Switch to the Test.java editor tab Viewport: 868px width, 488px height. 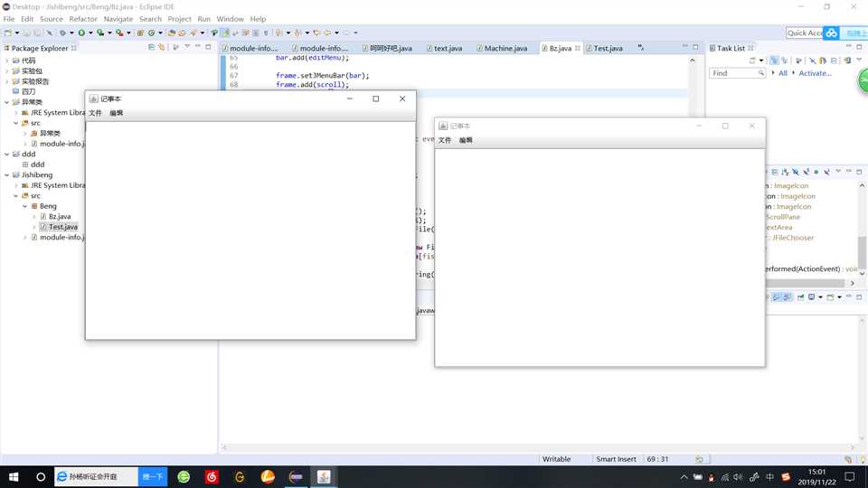pyautogui.click(x=608, y=48)
